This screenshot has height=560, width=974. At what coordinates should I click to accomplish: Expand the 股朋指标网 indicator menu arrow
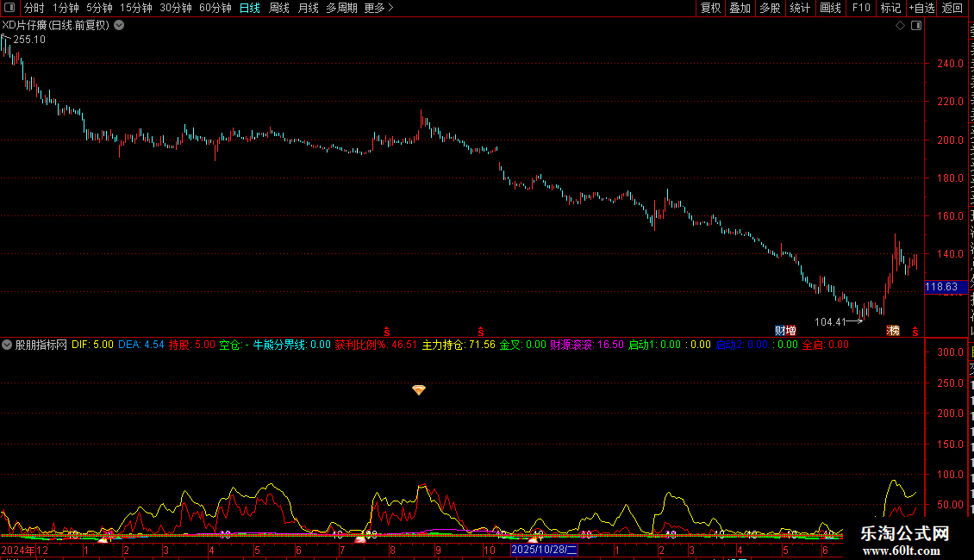7,345
